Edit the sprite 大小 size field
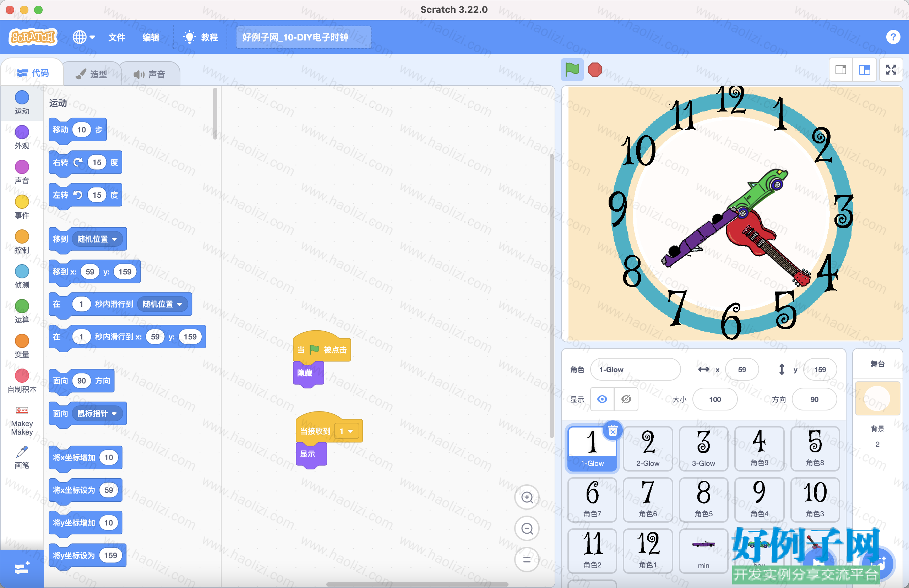 click(715, 399)
